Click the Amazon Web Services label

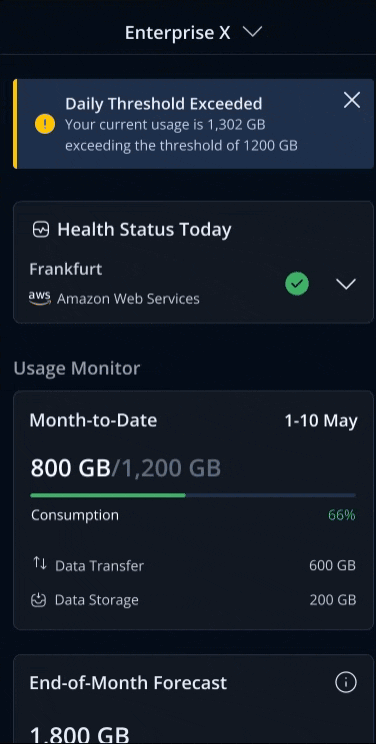(x=128, y=299)
